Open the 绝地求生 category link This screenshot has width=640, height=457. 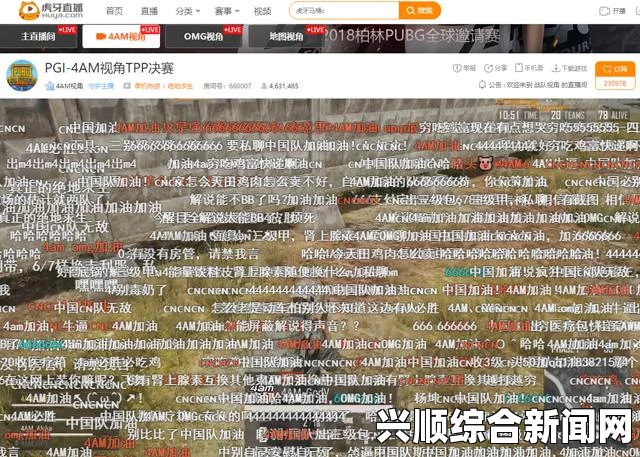pyautogui.click(x=180, y=86)
